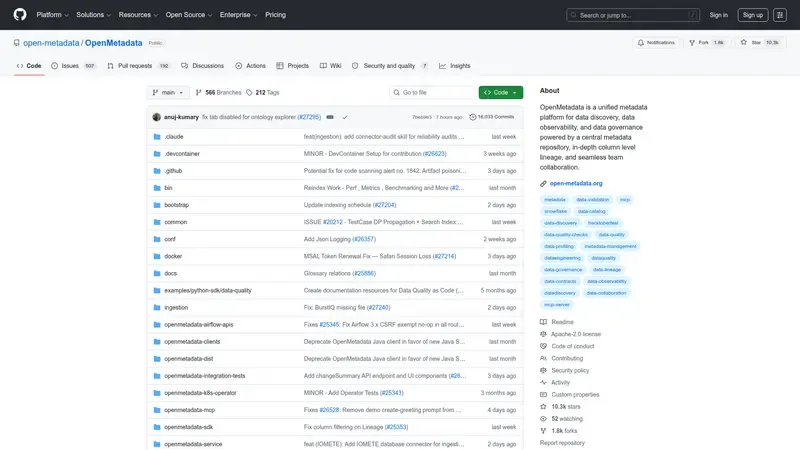This screenshot has width=800, height=450.
Task: Click the Sign in link
Action: coord(718,15)
